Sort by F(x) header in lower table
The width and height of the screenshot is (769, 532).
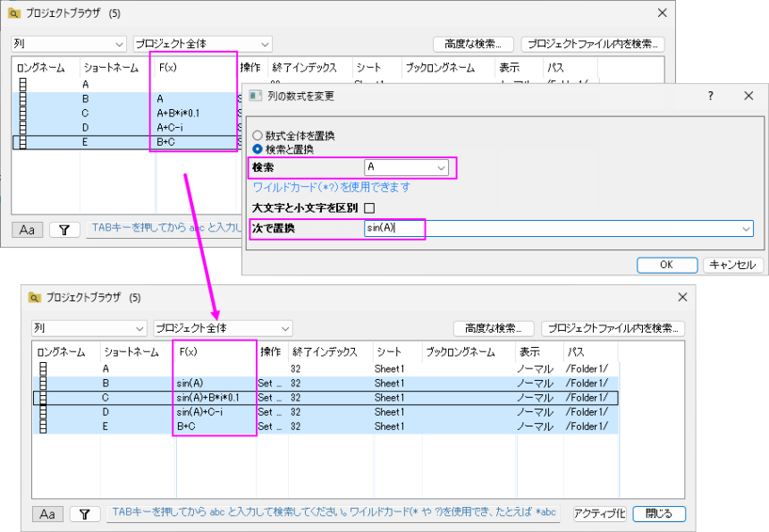tap(216, 351)
